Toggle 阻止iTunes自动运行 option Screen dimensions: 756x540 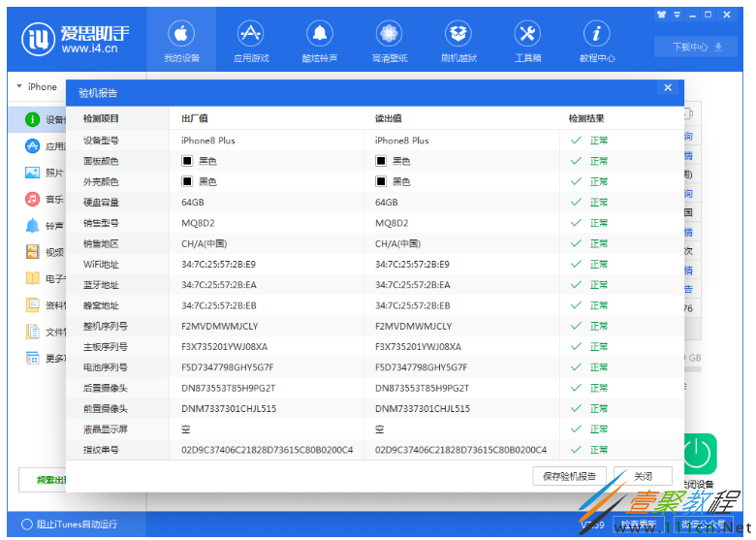[x=27, y=524]
